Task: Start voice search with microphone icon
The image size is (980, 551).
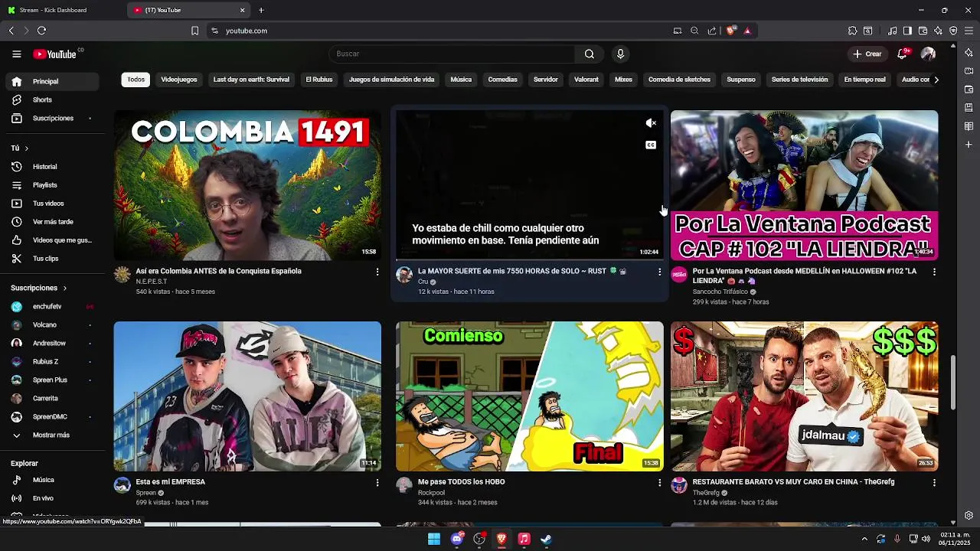Action: pyautogui.click(x=620, y=54)
